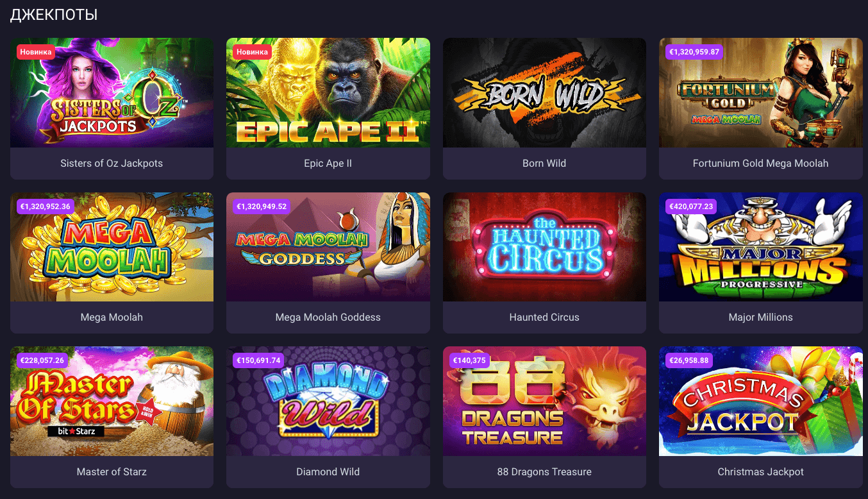Viewport: 868px width, 499px height.
Task: Open the Fortunium Gold Mega Moolah artwork
Action: tap(760, 93)
